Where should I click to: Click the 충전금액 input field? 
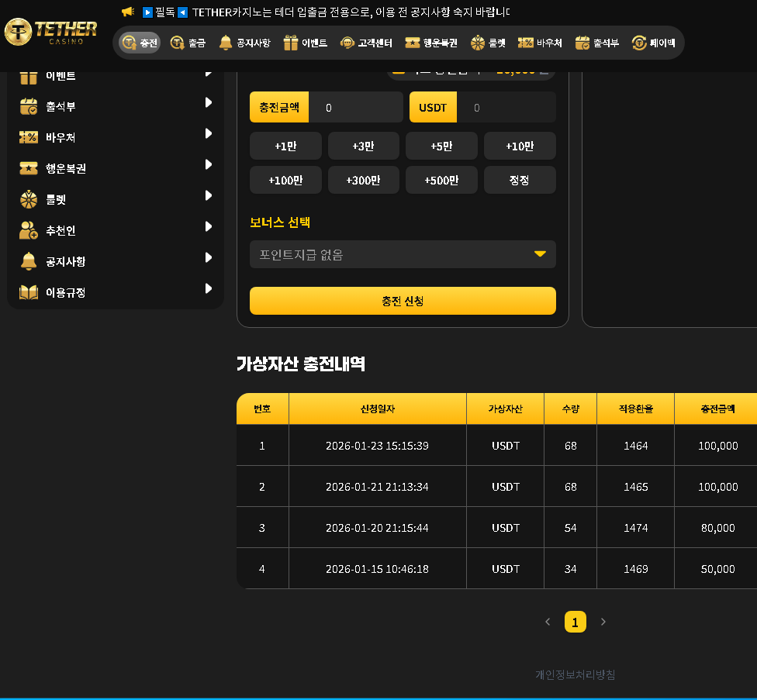tap(355, 108)
